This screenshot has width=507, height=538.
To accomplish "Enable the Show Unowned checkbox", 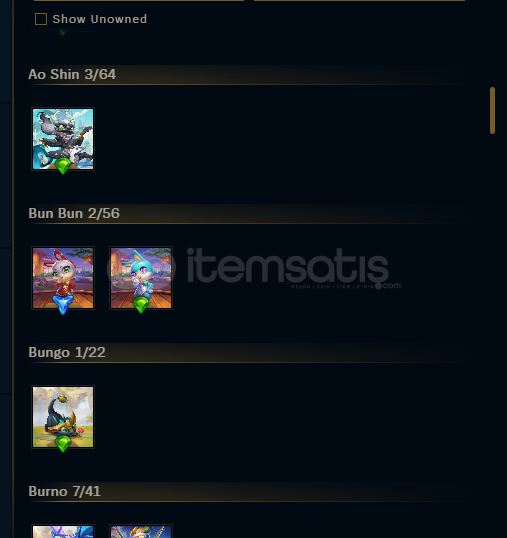I will click(41, 19).
